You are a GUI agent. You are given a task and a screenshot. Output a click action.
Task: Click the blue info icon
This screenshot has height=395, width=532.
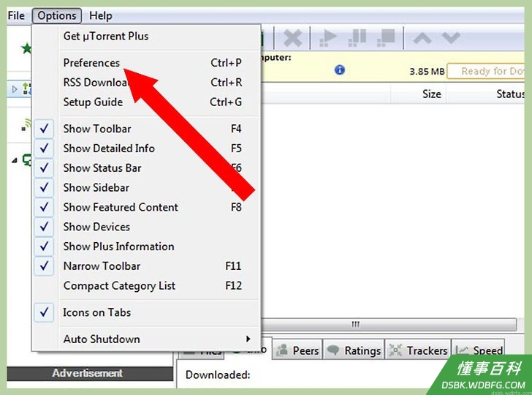pos(340,69)
